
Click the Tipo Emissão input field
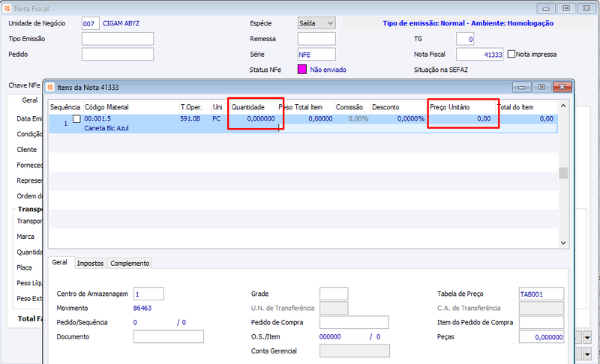(118, 39)
